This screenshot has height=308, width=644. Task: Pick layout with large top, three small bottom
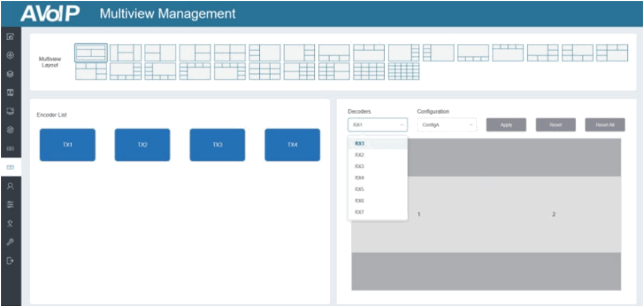(334, 52)
